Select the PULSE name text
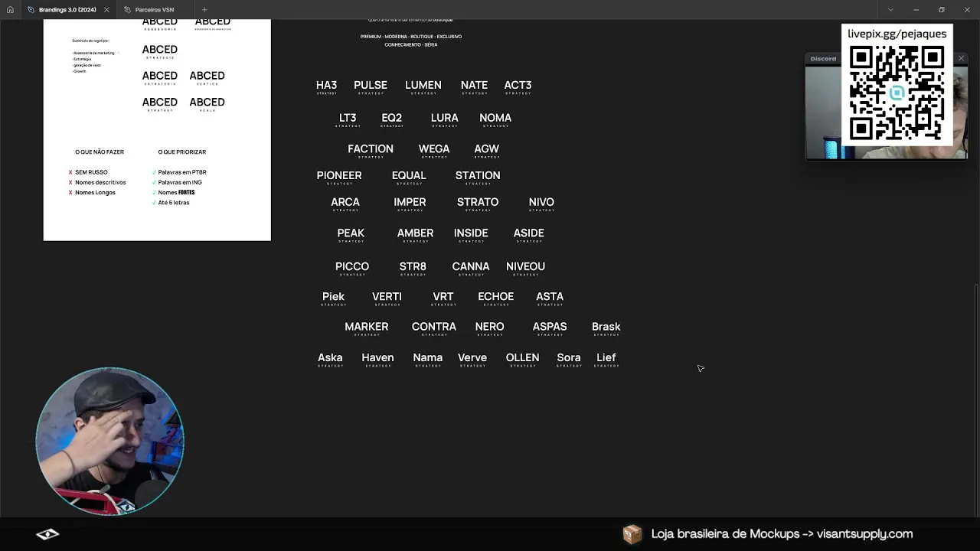This screenshot has height=551, width=980. point(371,85)
